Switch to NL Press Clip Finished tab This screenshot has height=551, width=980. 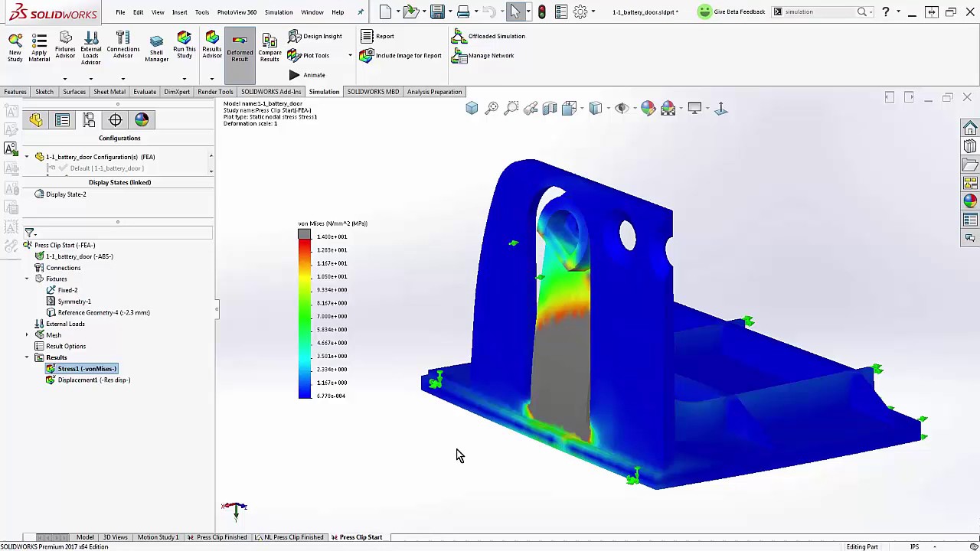coord(289,537)
